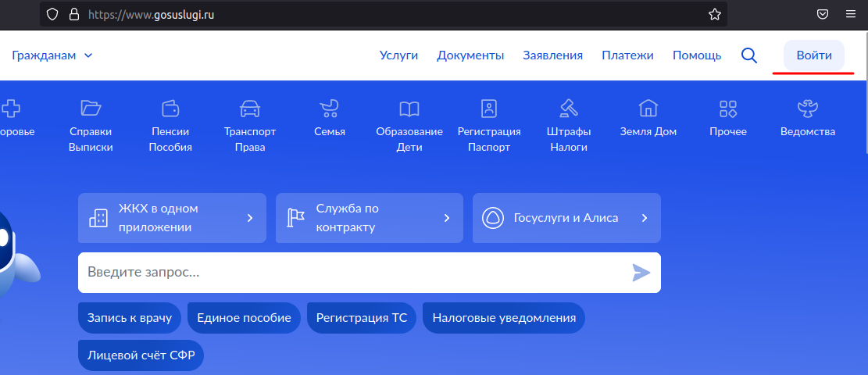Open the Pocket save icon

[x=823, y=14]
